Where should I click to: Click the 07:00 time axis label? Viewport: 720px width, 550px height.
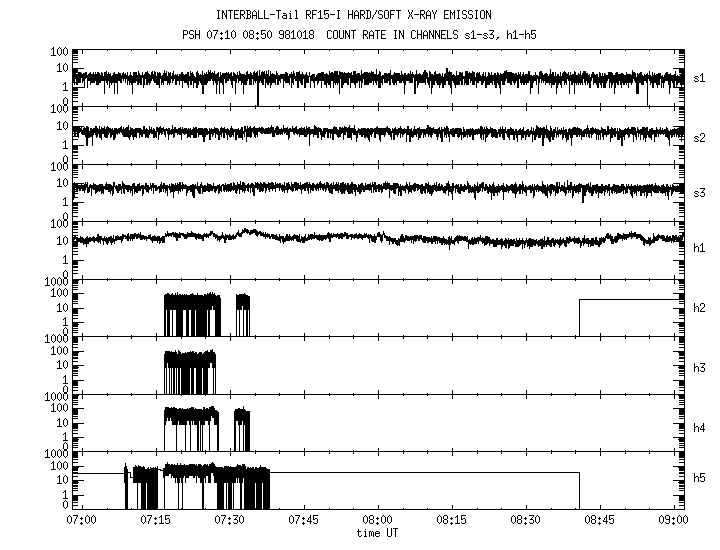click(82, 520)
